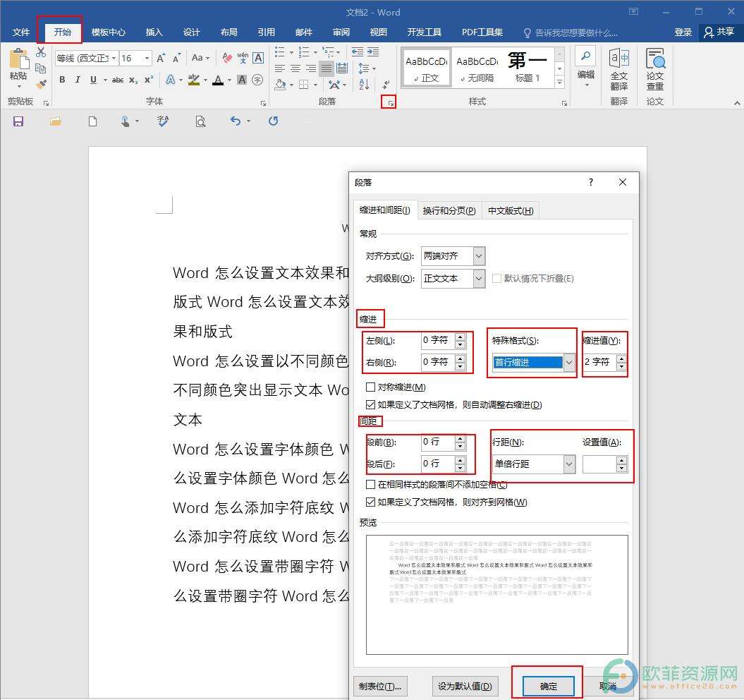The image size is (744, 700).
Task: Uncheck 如果定义了文档网格，则自动调整右缩进 checkbox
Action: click(x=370, y=404)
